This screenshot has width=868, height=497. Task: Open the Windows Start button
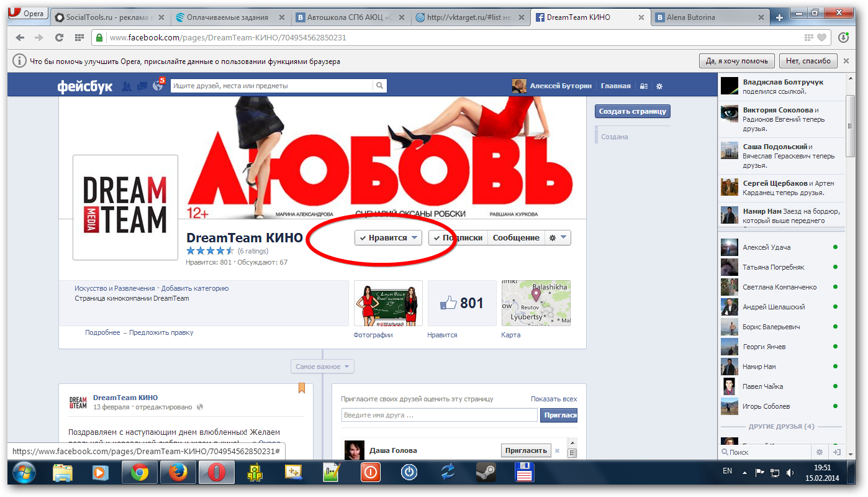[x=24, y=473]
